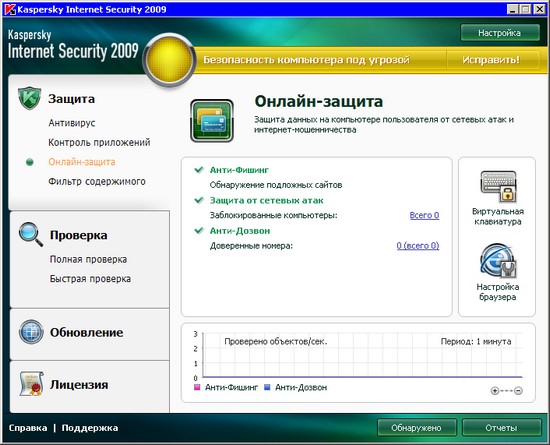The height and width of the screenshot is (445, 550).
Task: Click the certificate Лицензия icon
Action: [x=31, y=384]
